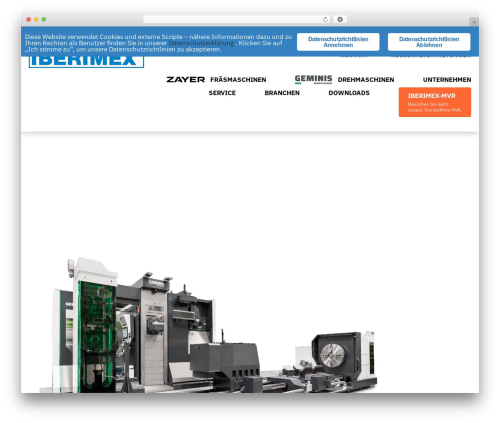This screenshot has width=500, height=423.
Task: Click the red close window dot
Action: click(x=29, y=20)
